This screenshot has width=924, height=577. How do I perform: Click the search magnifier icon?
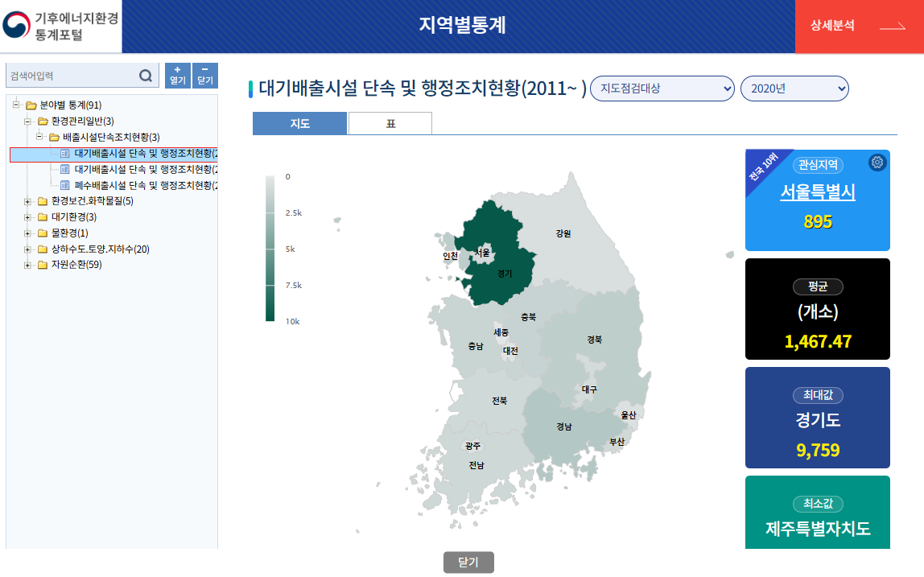click(x=146, y=76)
